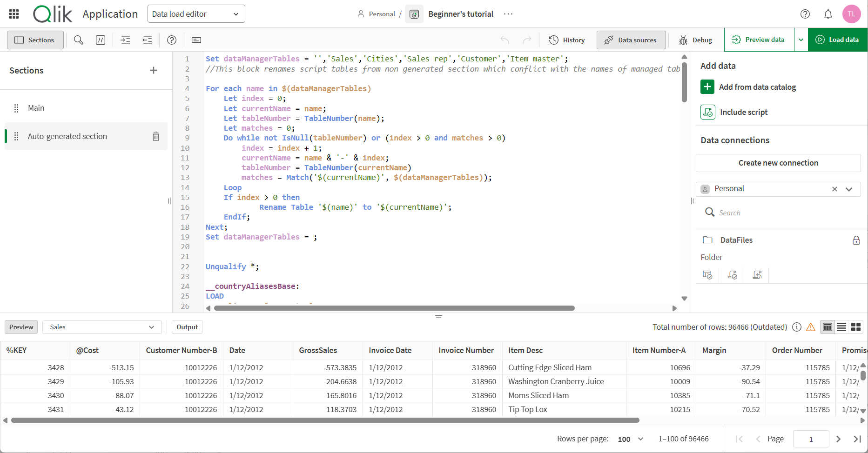Toggle the Sections panel button
868x453 pixels.
pos(35,40)
